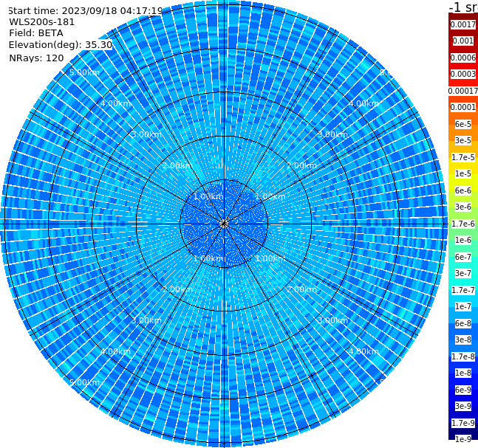Select the WLS200s-181 instrument label

(42, 22)
